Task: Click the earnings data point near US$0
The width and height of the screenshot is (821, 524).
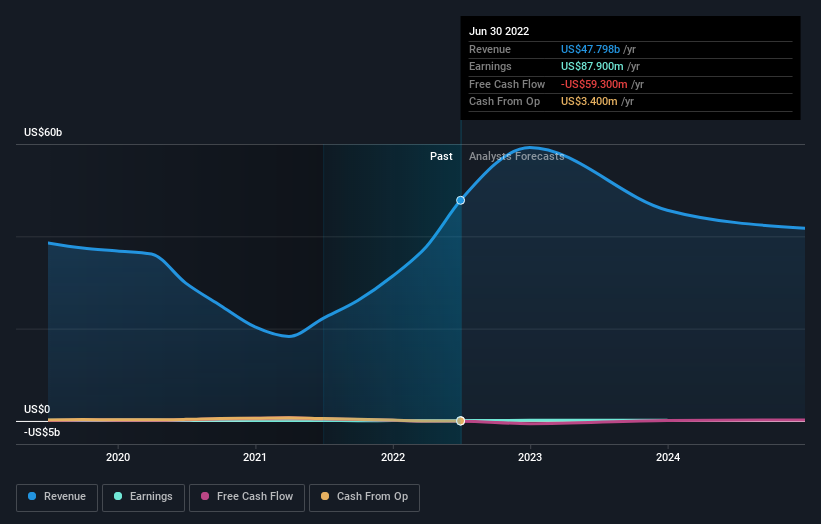Action: (x=460, y=421)
